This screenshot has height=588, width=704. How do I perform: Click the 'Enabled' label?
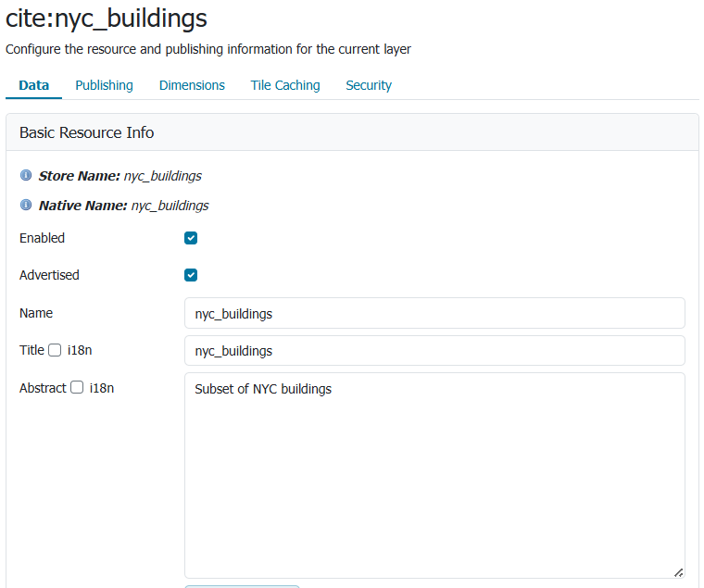tap(43, 238)
